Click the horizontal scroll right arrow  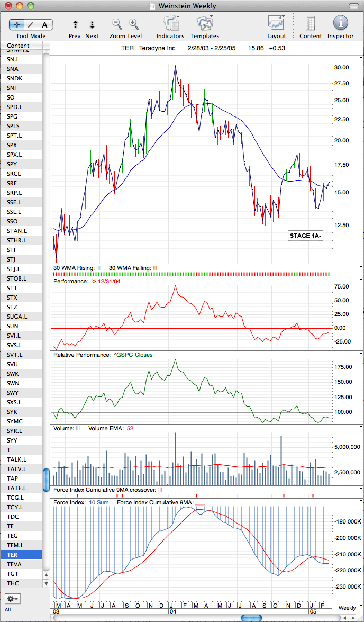click(352, 618)
